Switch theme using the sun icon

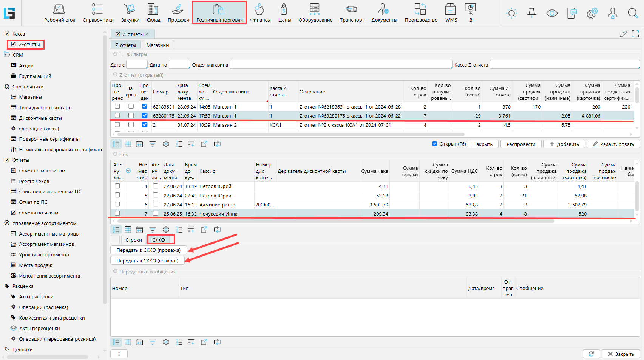coord(511,14)
